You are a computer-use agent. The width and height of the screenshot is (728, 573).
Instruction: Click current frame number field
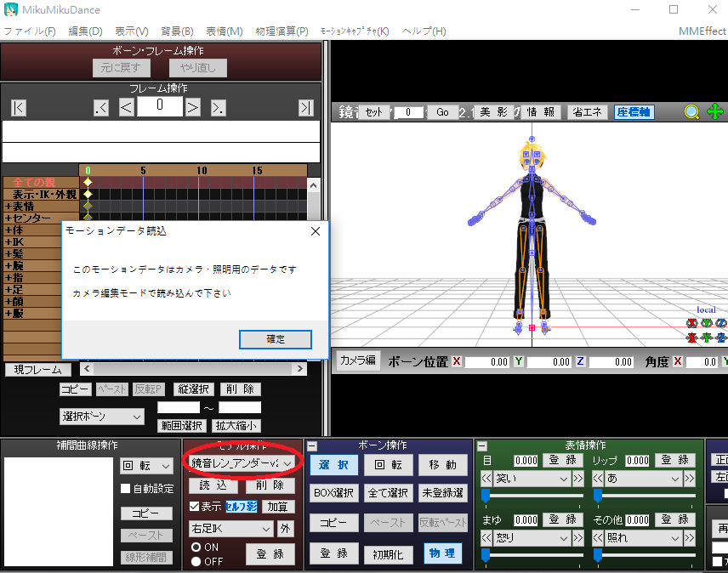point(160,105)
